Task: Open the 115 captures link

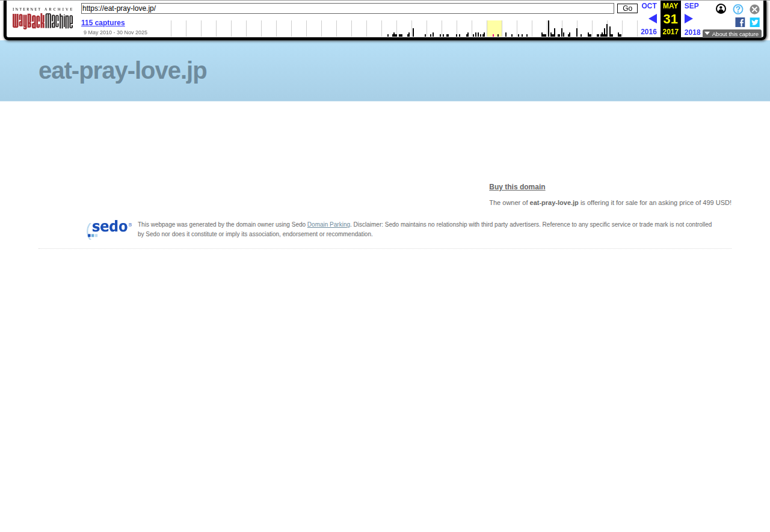Action: 103,23
